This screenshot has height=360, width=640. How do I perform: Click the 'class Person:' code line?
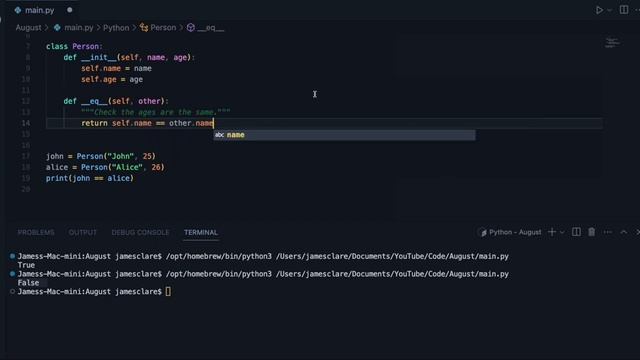(74, 47)
